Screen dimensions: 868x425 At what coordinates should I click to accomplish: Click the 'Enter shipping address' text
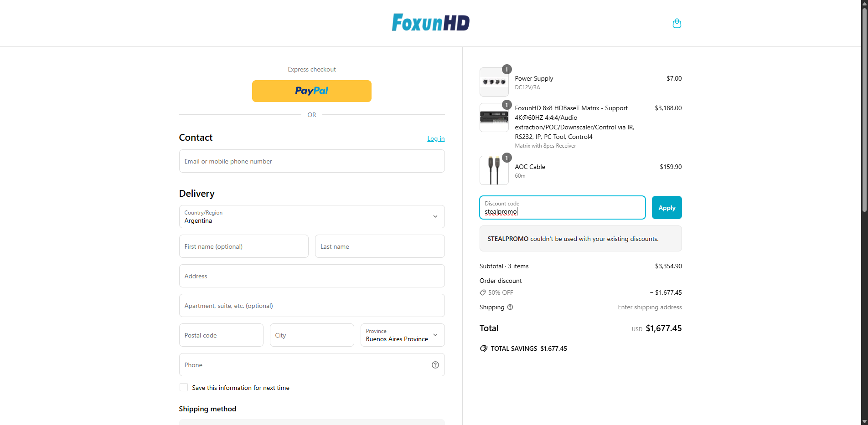650,307
